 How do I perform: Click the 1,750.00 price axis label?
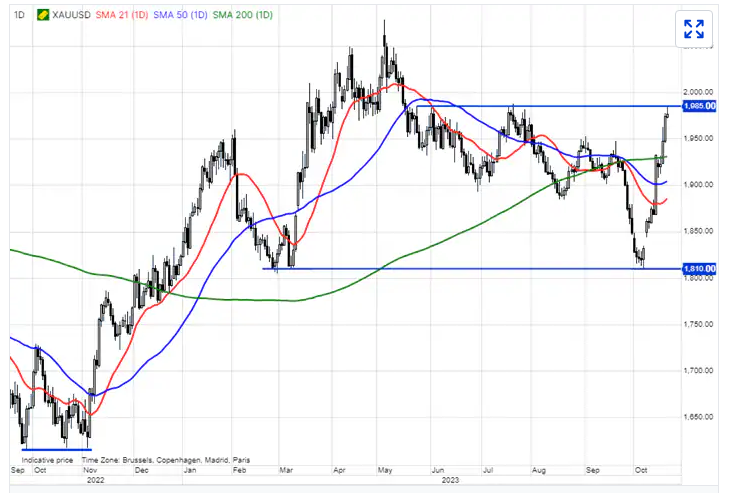pos(698,324)
